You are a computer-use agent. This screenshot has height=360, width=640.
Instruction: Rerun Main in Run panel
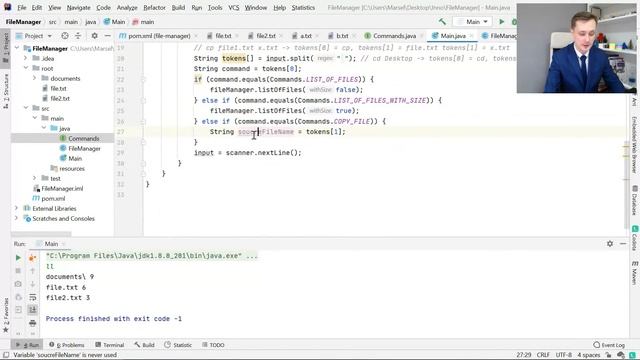tap(18, 258)
